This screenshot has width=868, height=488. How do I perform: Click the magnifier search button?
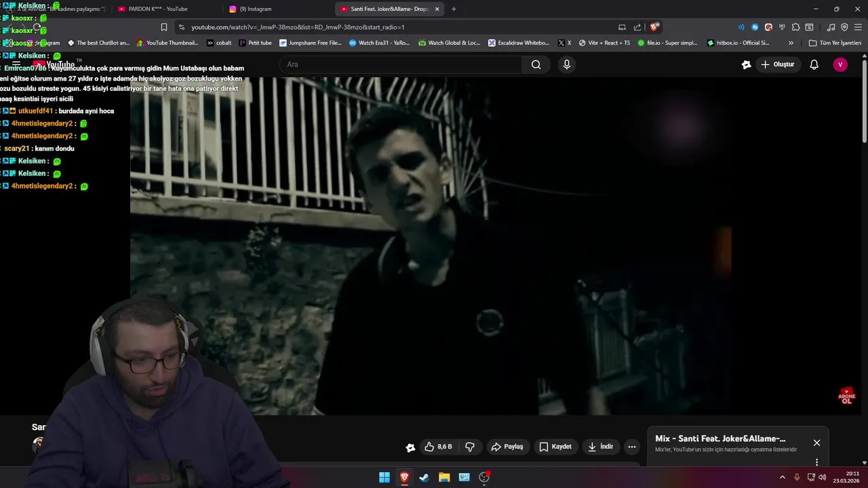(536, 64)
